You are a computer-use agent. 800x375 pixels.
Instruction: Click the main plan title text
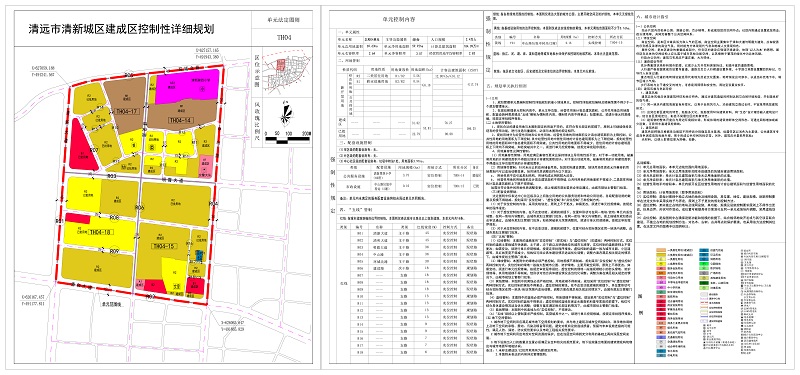pyautogui.click(x=121, y=30)
